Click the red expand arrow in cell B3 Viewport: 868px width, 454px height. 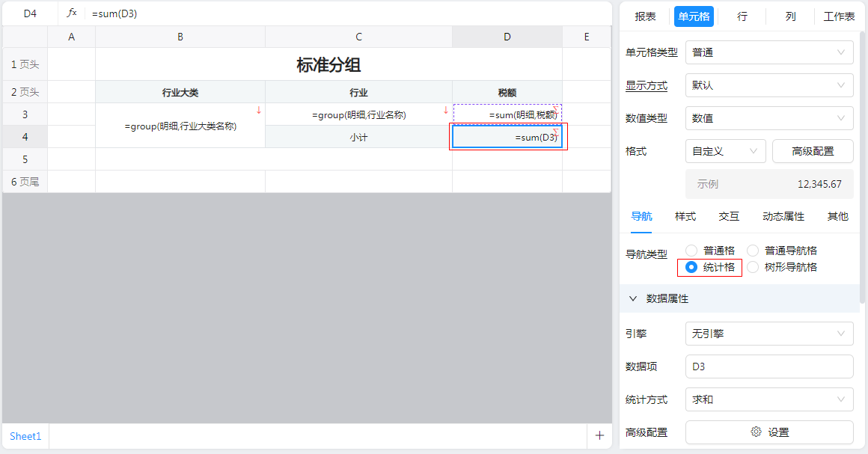[259, 110]
